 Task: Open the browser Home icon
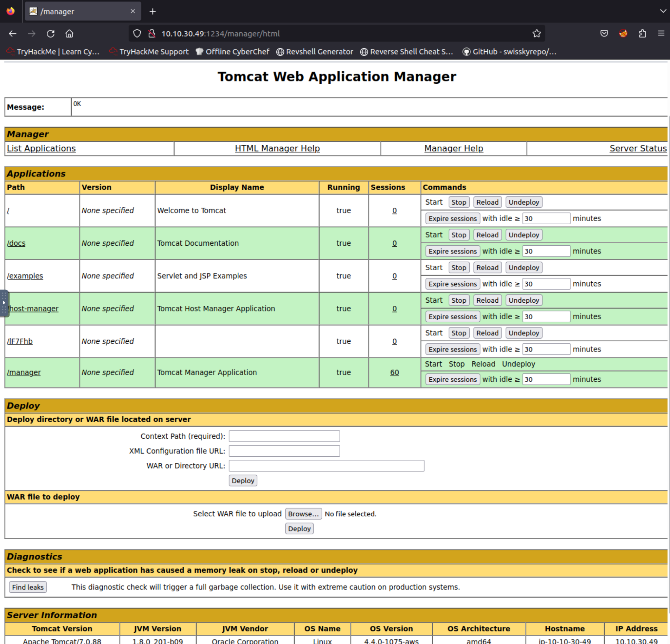point(69,34)
